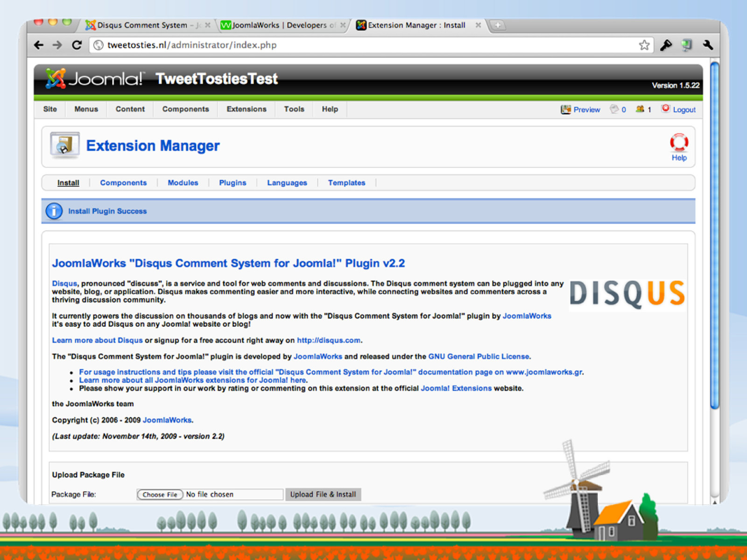Open the Site menu
Image resolution: width=747 pixels, height=560 pixels.
point(50,109)
